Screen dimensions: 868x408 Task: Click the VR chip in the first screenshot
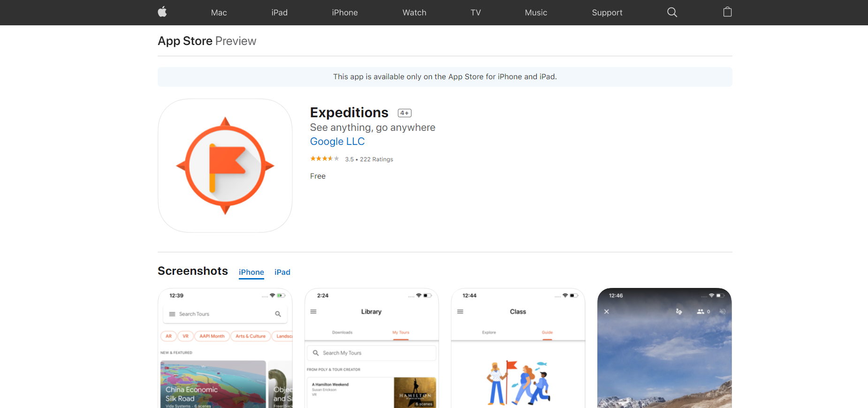[x=185, y=336]
